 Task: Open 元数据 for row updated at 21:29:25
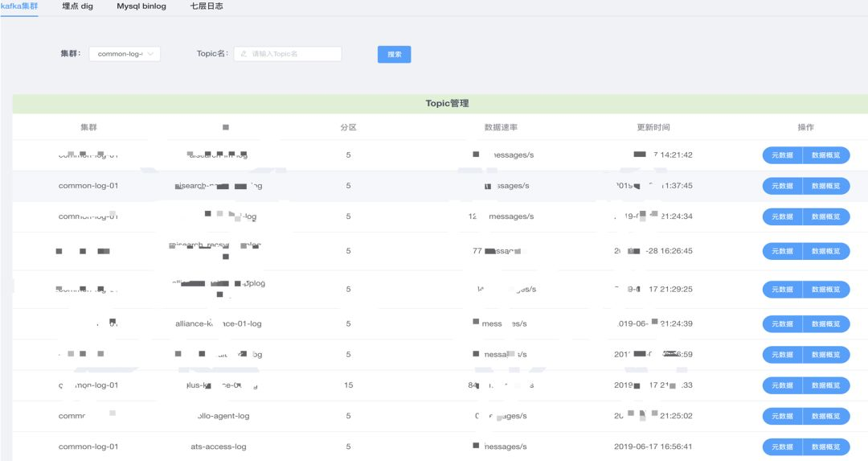(x=782, y=289)
